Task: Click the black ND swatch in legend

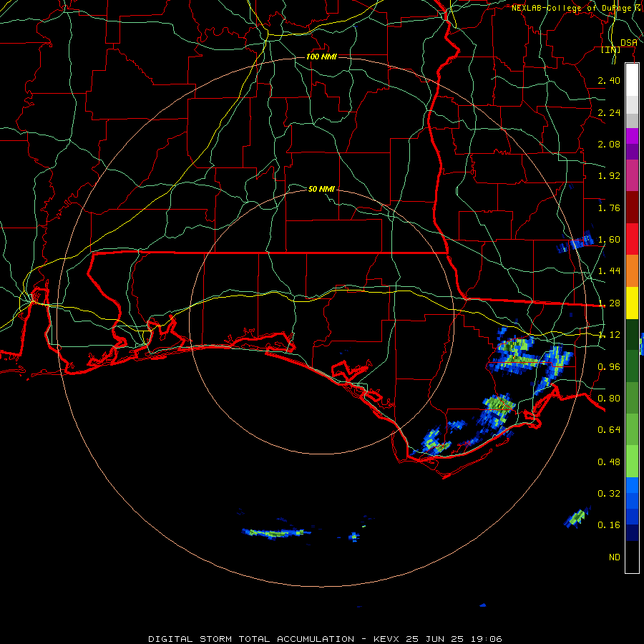Action: point(632,557)
